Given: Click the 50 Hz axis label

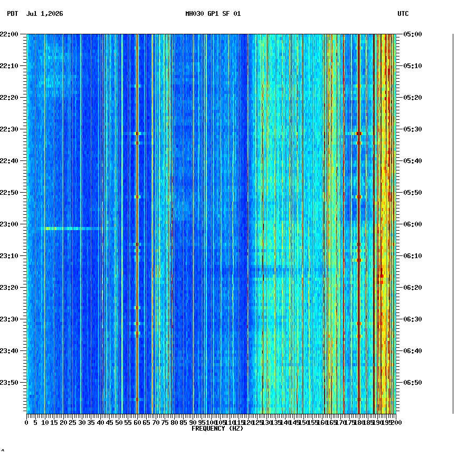Looking at the screenshot, I should [119, 423].
